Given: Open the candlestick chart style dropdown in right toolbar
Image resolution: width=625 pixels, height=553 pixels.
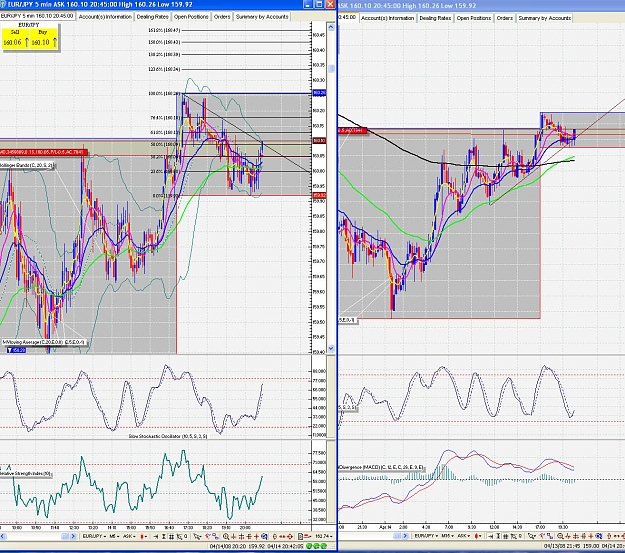Looking at the screenshot, I should tap(478, 536).
